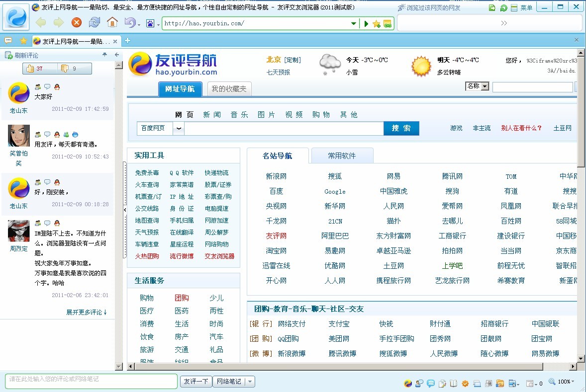Click the forward navigation arrow
The image size is (586, 392).
pyautogui.click(x=58, y=23)
